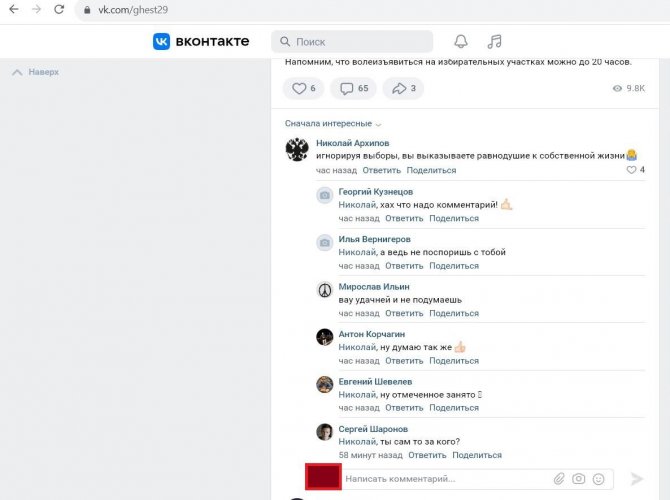Open the emoji smiley picker
Viewport: 670px width, 500px height.
pos(598,479)
